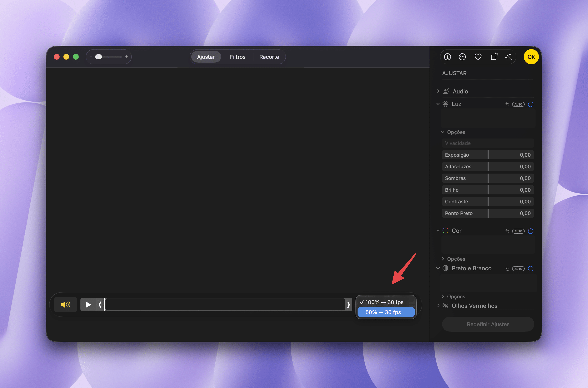Image resolution: width=588 pixels, height=388 pixels.
Task: Toggle the Preto e Branco adjustment circle
Action: coord(530,269)
